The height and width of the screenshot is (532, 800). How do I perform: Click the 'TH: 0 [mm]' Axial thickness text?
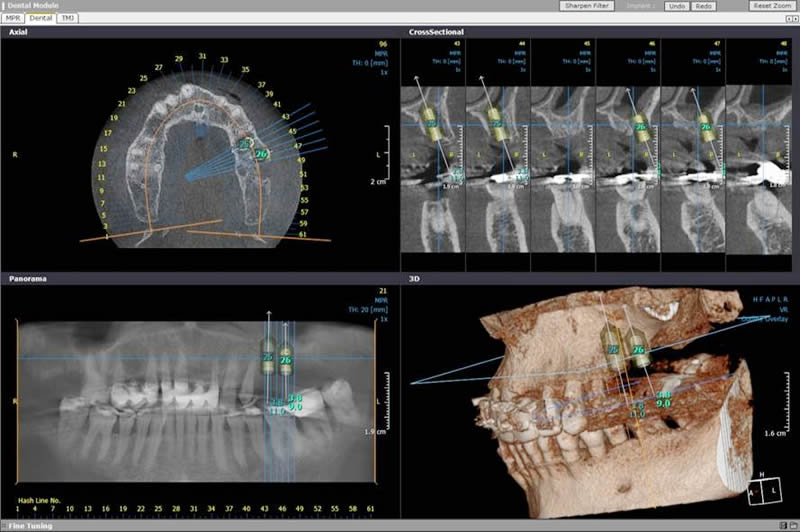coord(370,63)
